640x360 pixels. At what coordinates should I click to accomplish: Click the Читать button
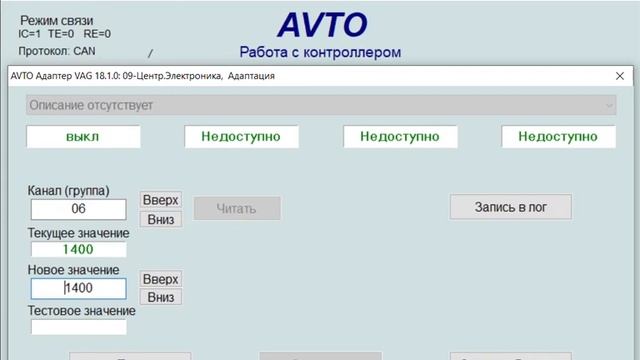coord(237,209)
